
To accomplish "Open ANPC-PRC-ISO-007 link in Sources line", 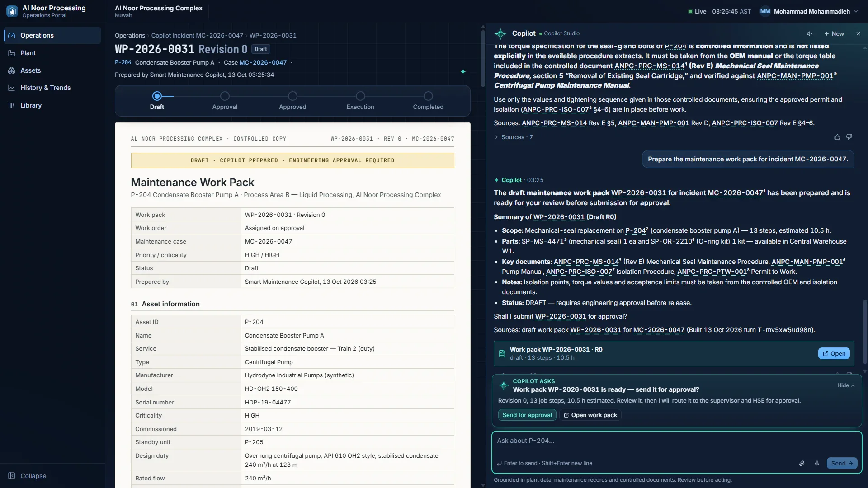I will (745, 123).
